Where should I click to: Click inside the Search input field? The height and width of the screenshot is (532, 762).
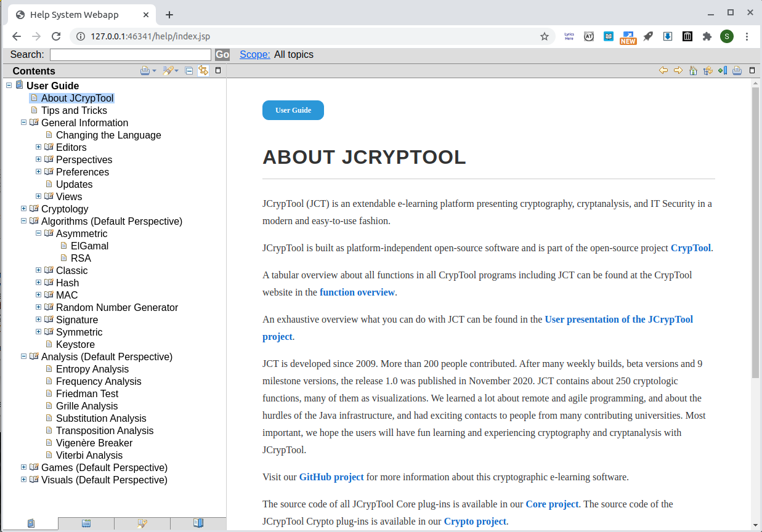click(131, 55)
